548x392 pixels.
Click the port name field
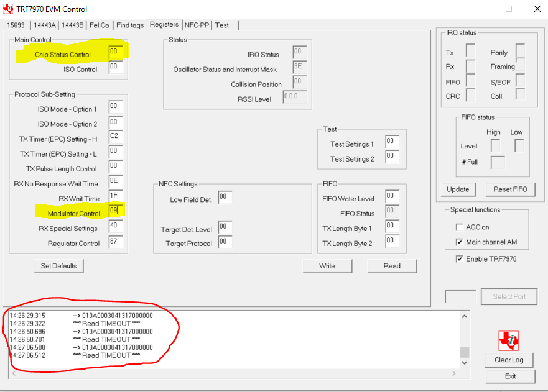(x=460, y=297)
